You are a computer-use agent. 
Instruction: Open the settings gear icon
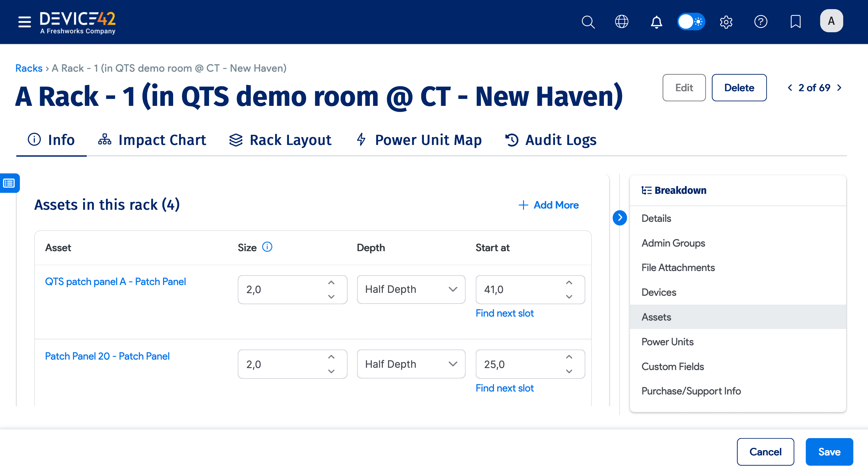tap(726, 22)
